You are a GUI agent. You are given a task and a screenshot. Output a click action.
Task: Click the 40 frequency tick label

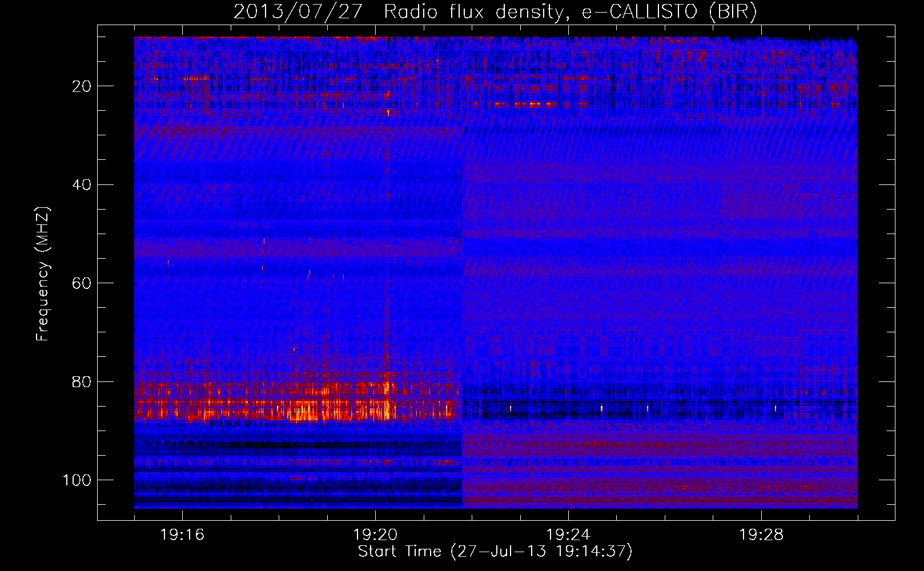pos(82,185)
